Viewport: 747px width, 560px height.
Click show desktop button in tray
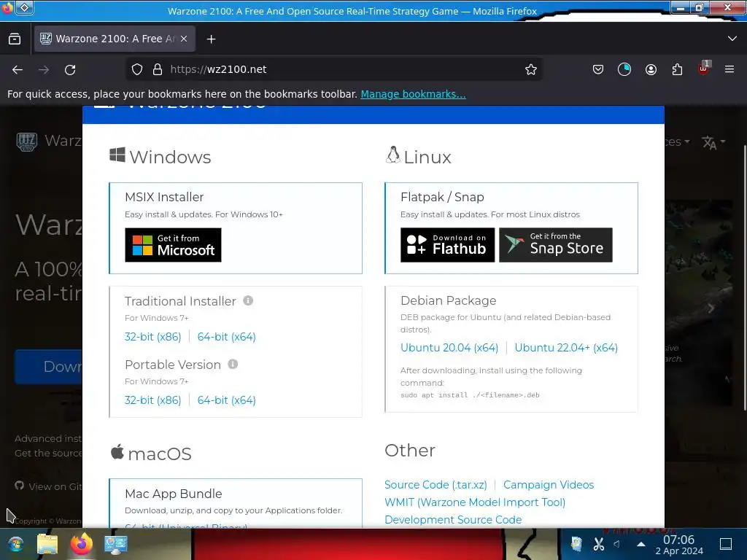coord(726,544)
